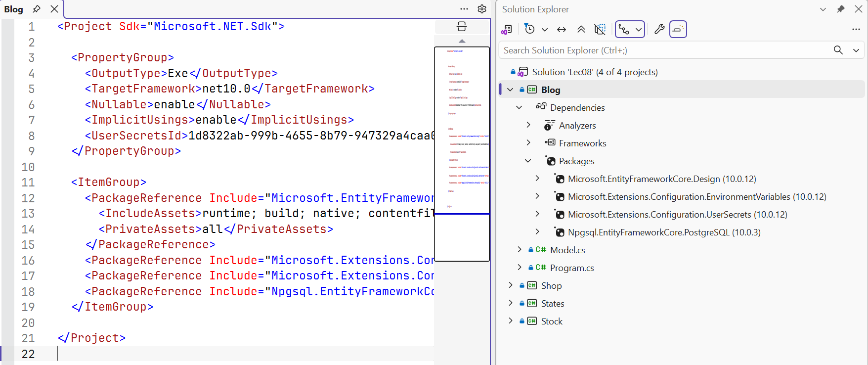The image size is (868, 365).
Task: Expand the Program.cs file node
Action: (519, 268)
